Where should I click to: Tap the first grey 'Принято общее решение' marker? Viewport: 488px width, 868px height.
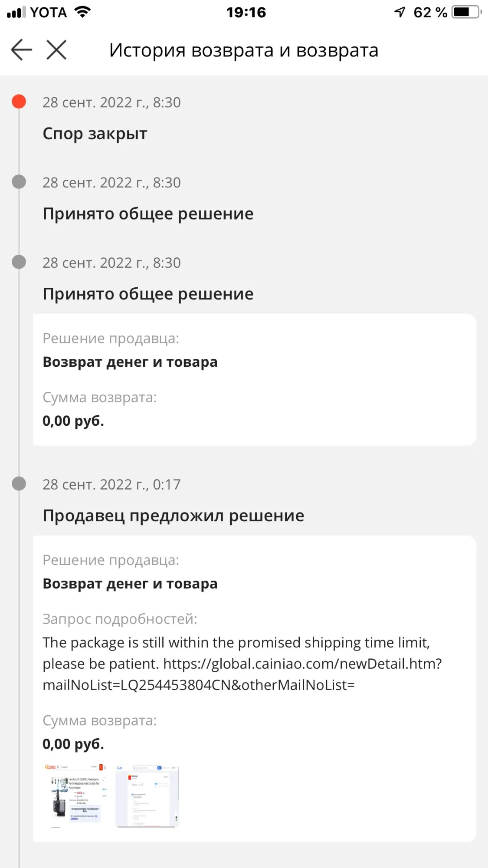pyautogui.click(x=19, y=182)
